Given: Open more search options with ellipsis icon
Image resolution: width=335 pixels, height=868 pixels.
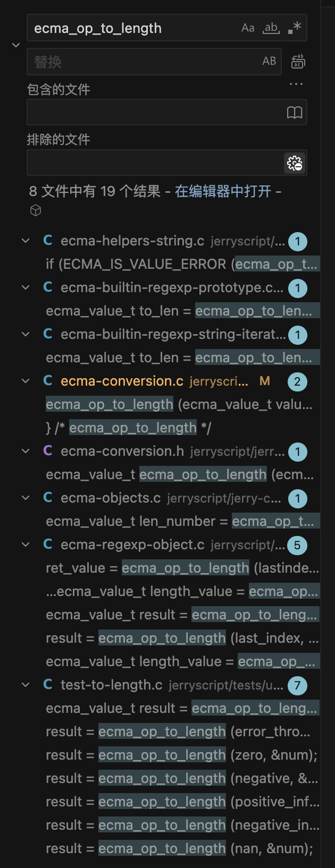Looking at the screenshot, I should pos(296,83).
